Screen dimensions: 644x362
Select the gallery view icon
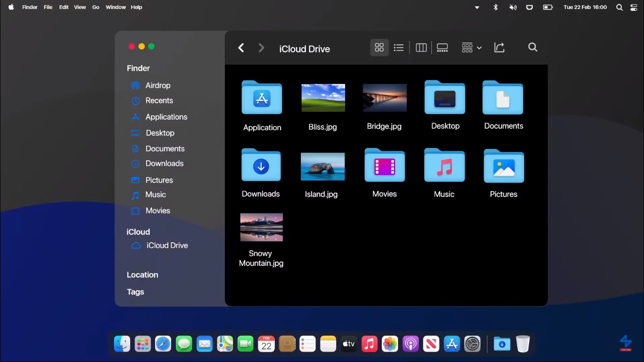pos(442,48)
